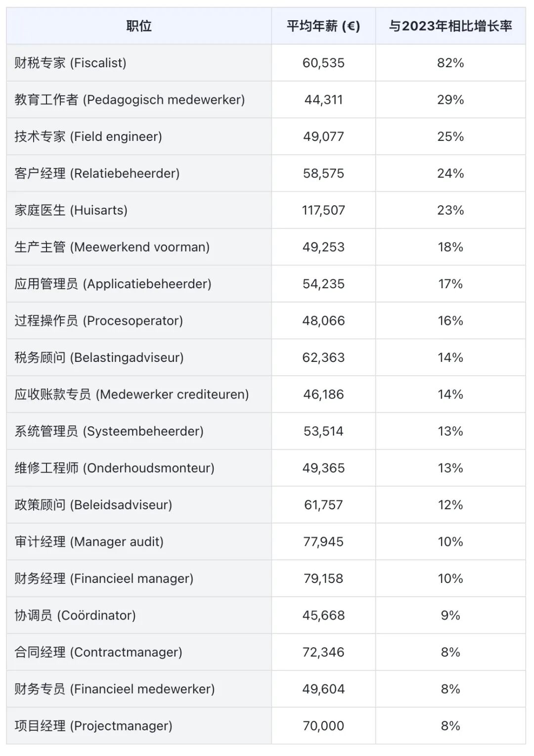Click the 职位 column header
Viewport: 534px width, 756px height.
pos(139,26)
